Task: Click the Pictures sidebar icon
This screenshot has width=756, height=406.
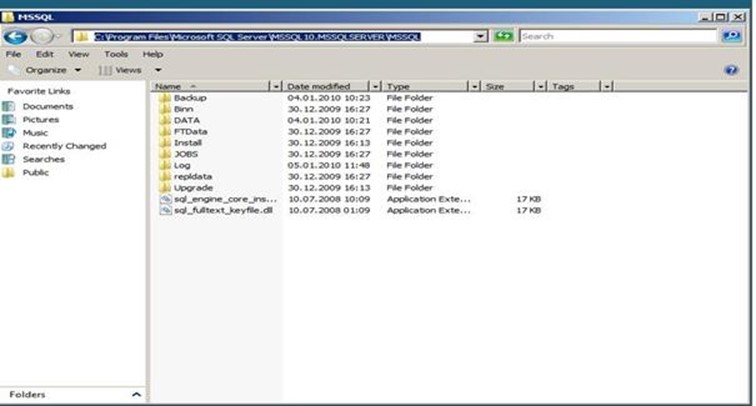Action: click(x=9, y=120)
